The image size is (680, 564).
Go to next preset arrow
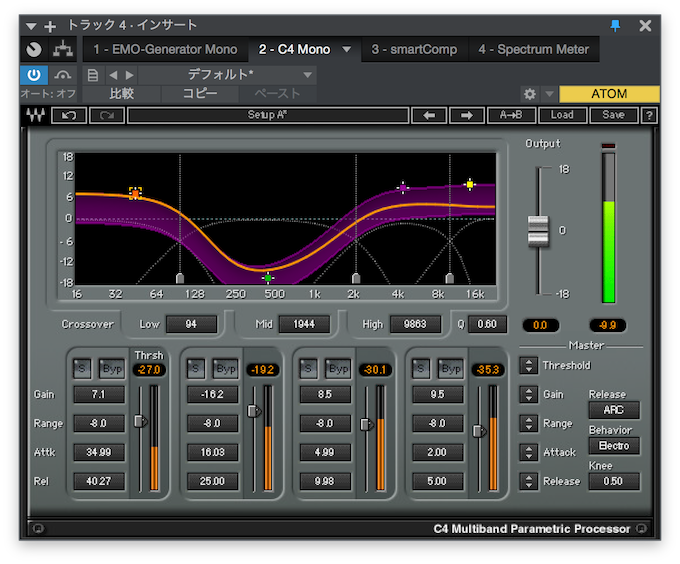pyautogui.click(x=129, y=75)
